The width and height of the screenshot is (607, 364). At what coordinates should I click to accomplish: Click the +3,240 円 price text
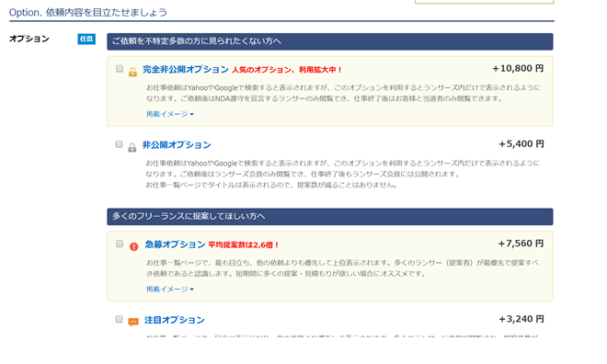point(521,319)
